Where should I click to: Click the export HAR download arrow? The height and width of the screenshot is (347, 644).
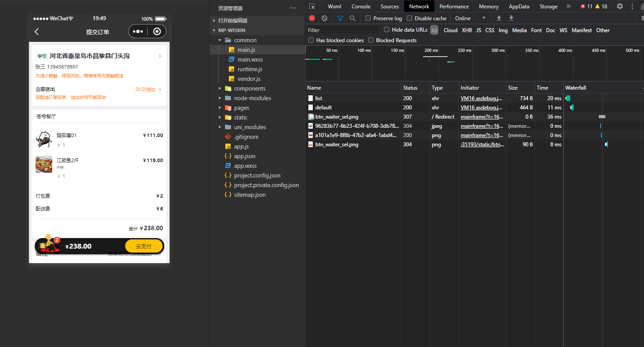tap(511, 18)
